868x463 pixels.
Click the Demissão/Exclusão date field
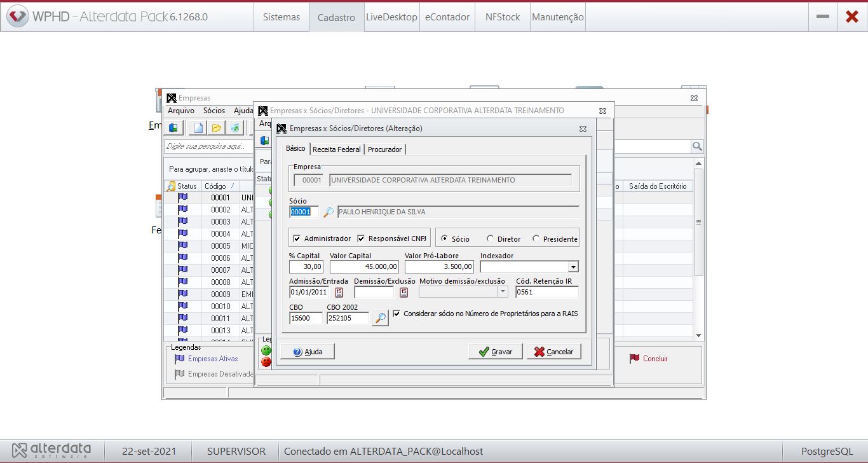[374, 292]
